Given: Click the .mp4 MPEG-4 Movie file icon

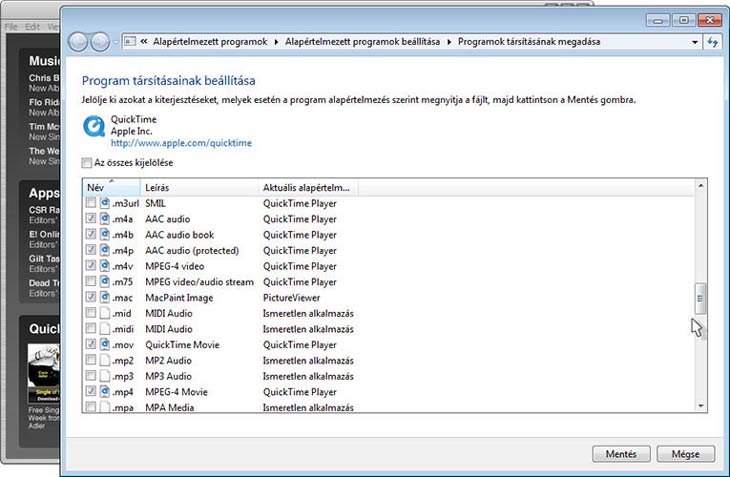Looking at the screenshot, I should pos(106,392).
